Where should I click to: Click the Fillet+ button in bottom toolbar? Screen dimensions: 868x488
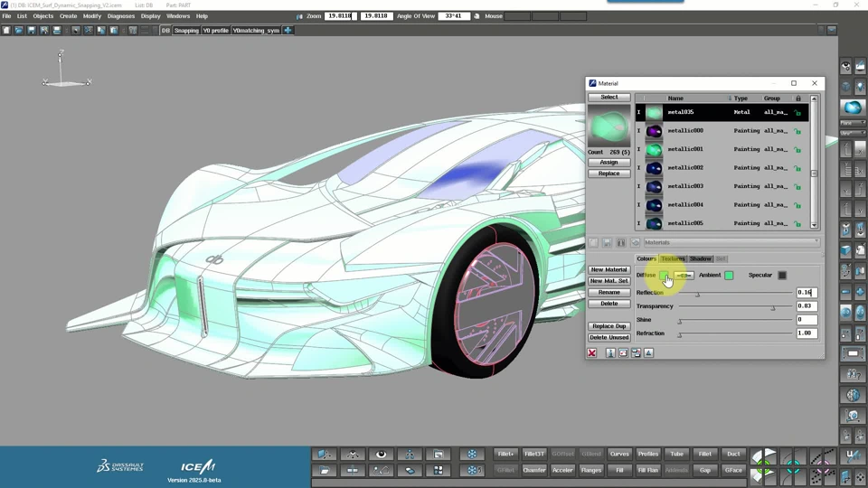[505, 455]
